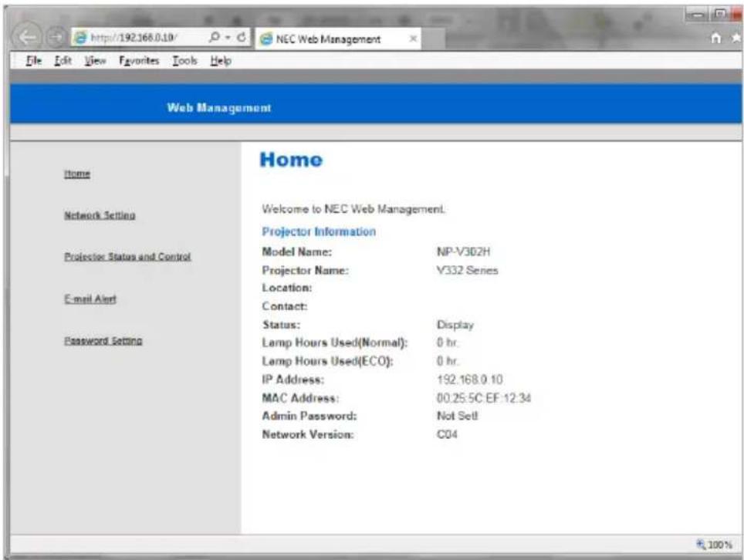Open the favorites star icon
This screenshot has width=744, height=560.
click(x=737, y=38)
